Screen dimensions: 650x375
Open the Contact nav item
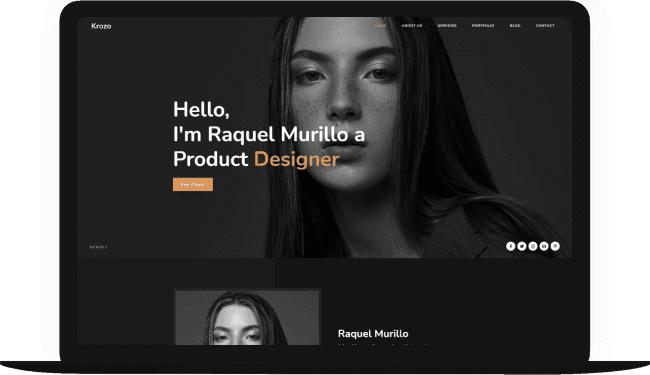point(545,26)
